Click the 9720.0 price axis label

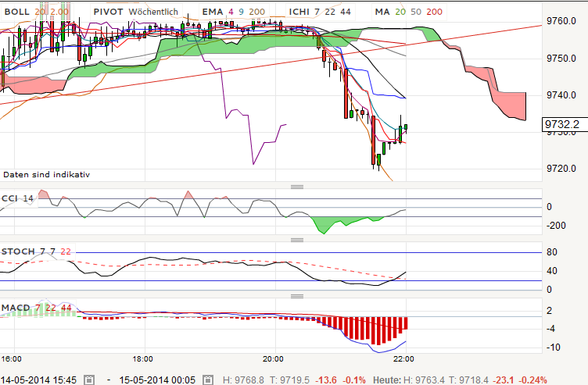561,169
